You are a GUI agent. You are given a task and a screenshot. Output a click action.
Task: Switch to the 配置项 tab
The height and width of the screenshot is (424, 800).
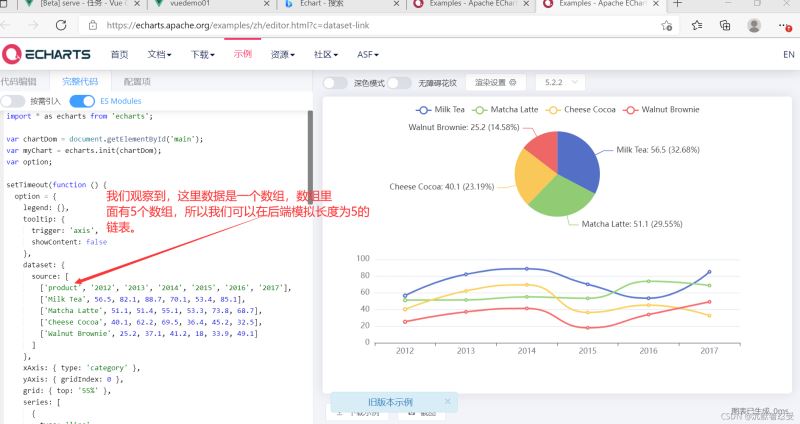(x=137, y=82)
